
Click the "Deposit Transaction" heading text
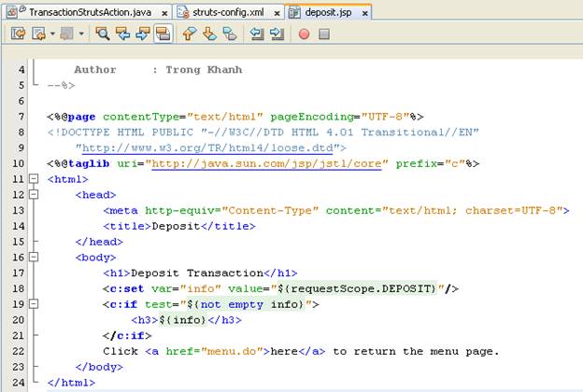[x=197, y=273]
